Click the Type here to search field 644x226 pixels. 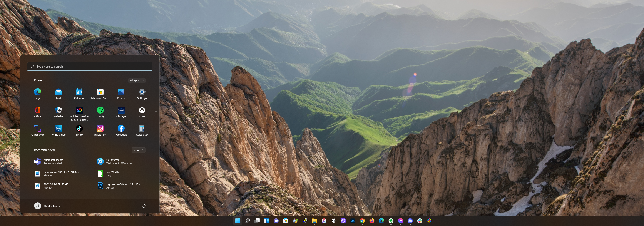click(90, 67)
